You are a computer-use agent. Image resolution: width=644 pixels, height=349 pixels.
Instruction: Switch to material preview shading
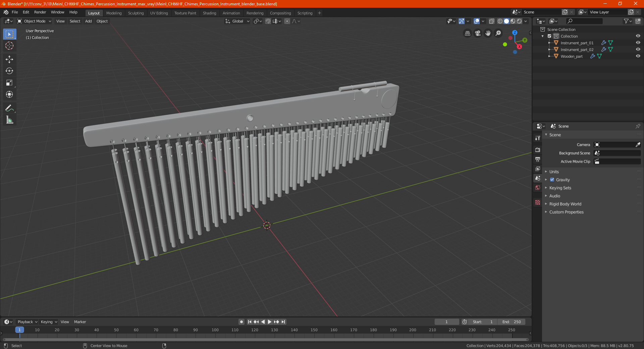tap(513, 21)
